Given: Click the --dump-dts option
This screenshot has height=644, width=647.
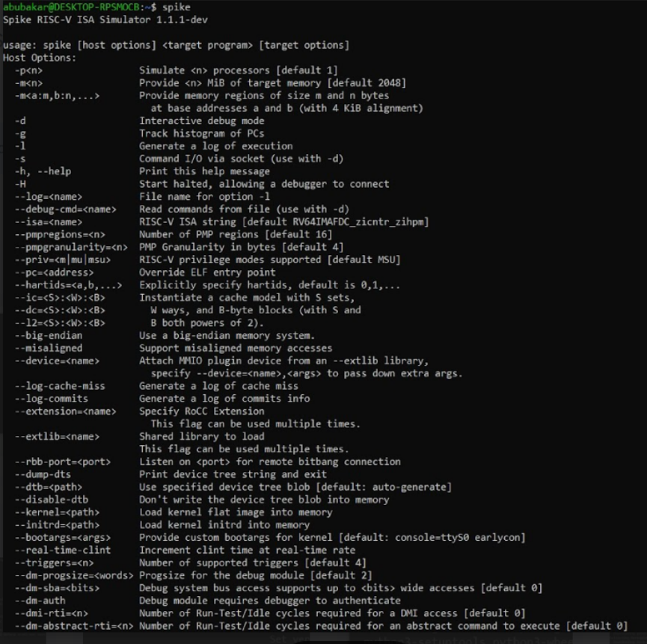Looking at the screenshot, I should pyautogui.click(x=43, y=474).
